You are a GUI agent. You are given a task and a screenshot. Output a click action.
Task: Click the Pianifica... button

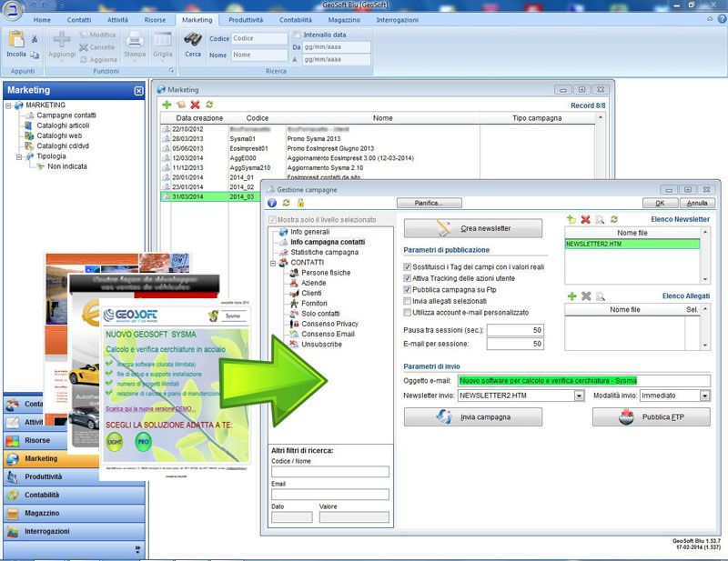[x=430, y=203]
